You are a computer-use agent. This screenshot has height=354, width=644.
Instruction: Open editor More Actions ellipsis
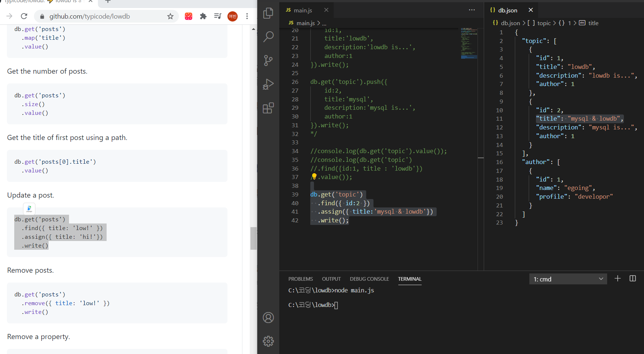(x=472, y=10)
